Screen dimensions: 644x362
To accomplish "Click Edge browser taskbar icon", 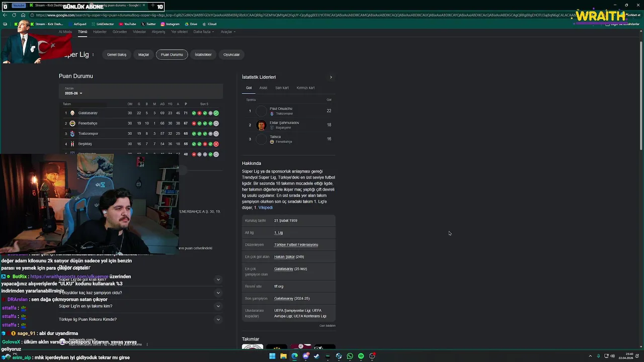I will tap(294, 356).
